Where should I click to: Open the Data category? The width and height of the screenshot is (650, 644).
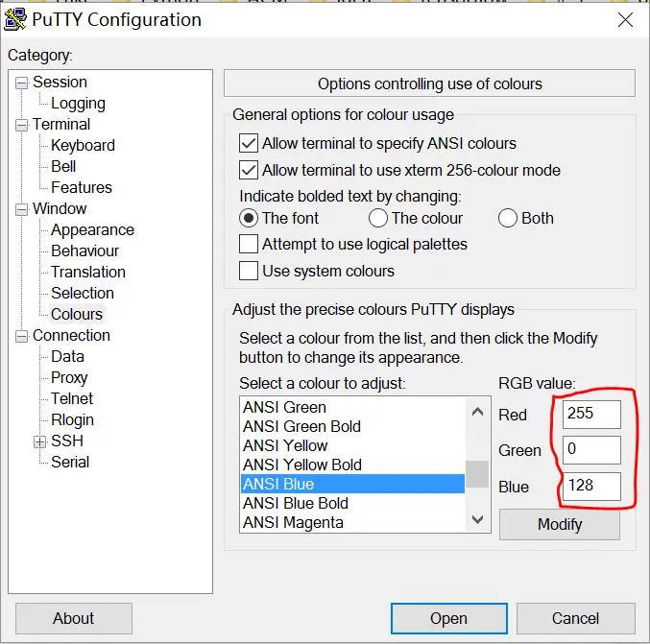[67, 357]
